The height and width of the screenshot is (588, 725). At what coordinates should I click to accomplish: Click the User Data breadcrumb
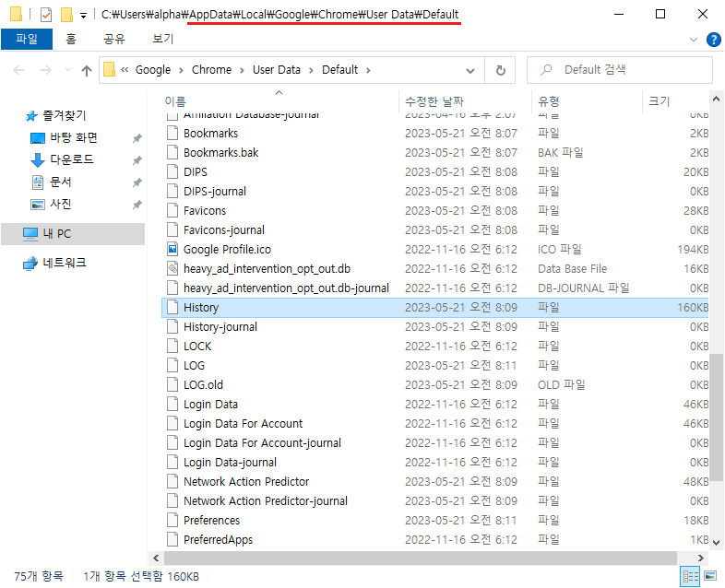click(x=277, y=70)
